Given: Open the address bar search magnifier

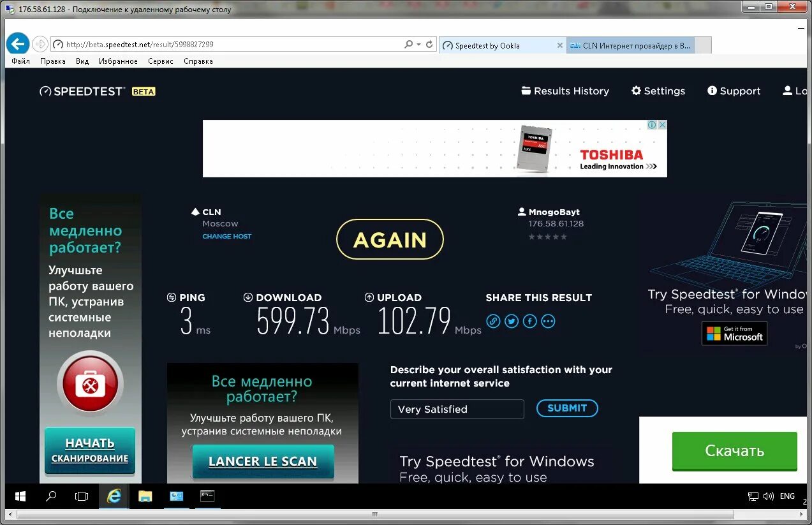Looking at the screenshot, I should point(408,45).
